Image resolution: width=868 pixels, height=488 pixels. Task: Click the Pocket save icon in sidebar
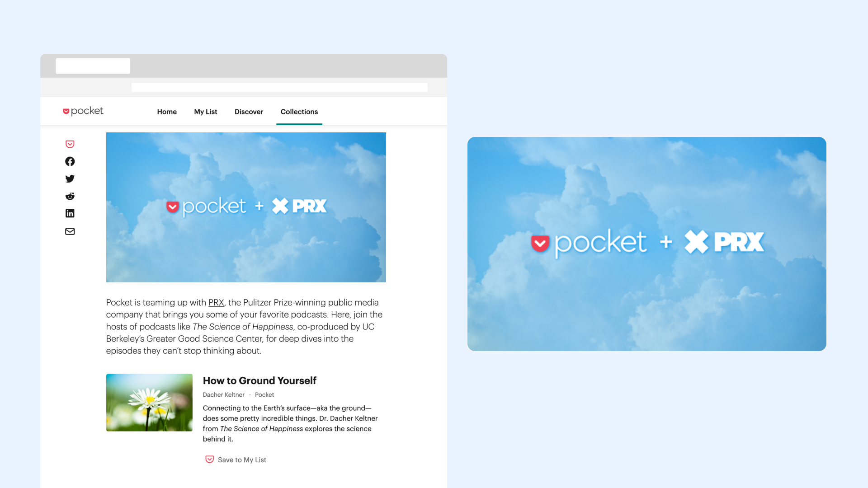(70, 144)
